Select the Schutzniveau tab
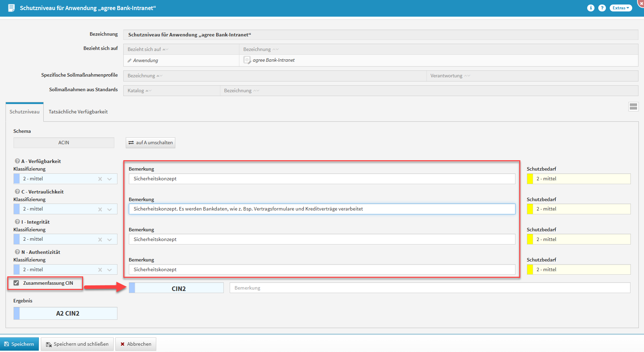 [25, 112]
